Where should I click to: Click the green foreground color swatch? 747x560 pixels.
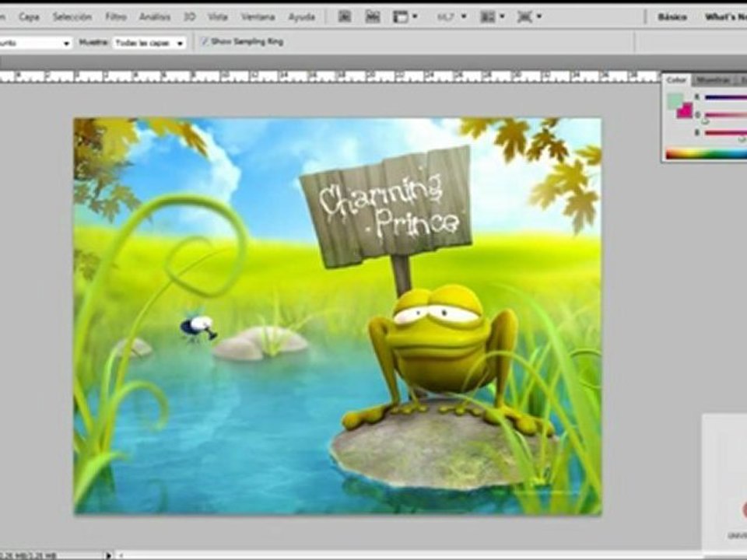[x=675, y=101]
